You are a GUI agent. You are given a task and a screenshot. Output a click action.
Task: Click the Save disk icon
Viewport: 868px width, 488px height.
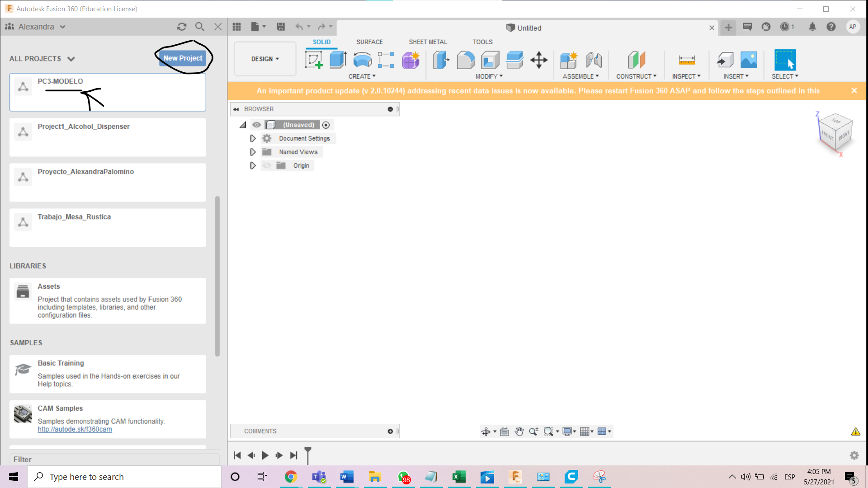tap(281, 27)
